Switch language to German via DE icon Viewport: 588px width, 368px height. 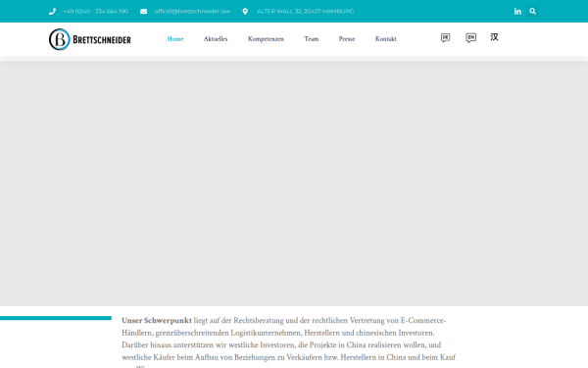(446, 37)
